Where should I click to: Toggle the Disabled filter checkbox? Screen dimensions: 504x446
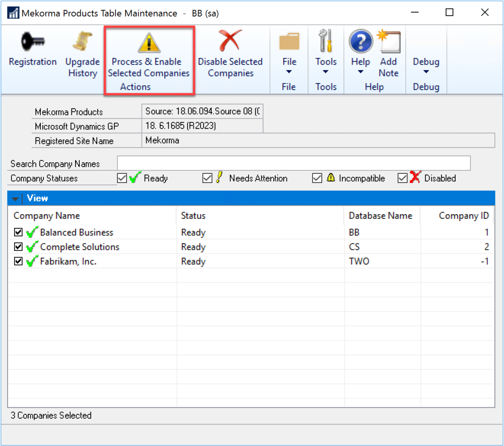[x=402, y=178]
